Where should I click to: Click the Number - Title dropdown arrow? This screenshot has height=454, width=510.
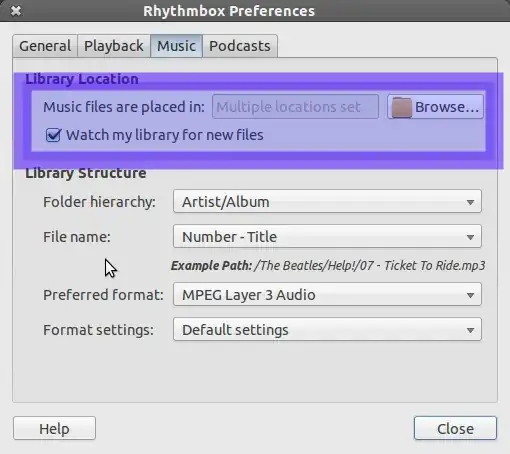[x=470, y=237]
